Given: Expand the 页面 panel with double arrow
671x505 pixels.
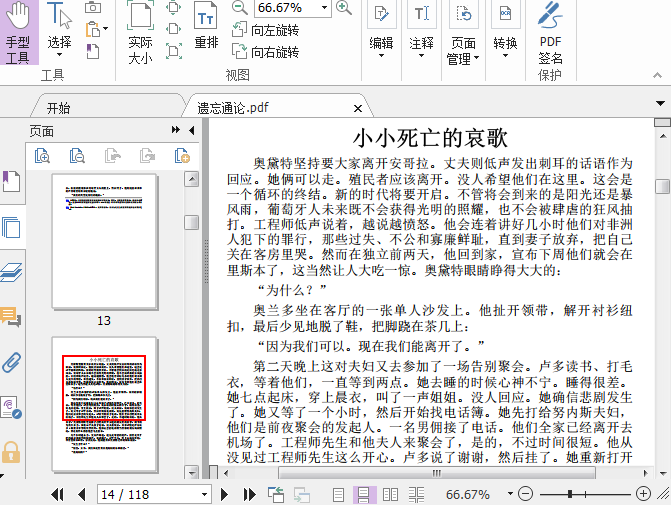Looking at the screenshot, I should tap(175, 130).
